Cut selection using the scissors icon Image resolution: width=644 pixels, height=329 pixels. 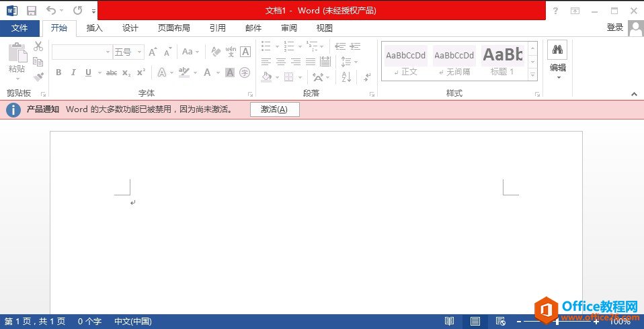pyautogui.click(x=38, y=46)
